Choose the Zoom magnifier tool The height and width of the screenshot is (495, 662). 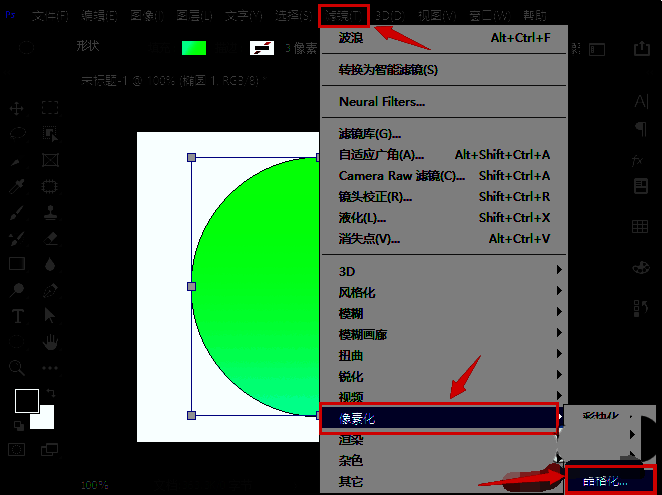point(17,368)
